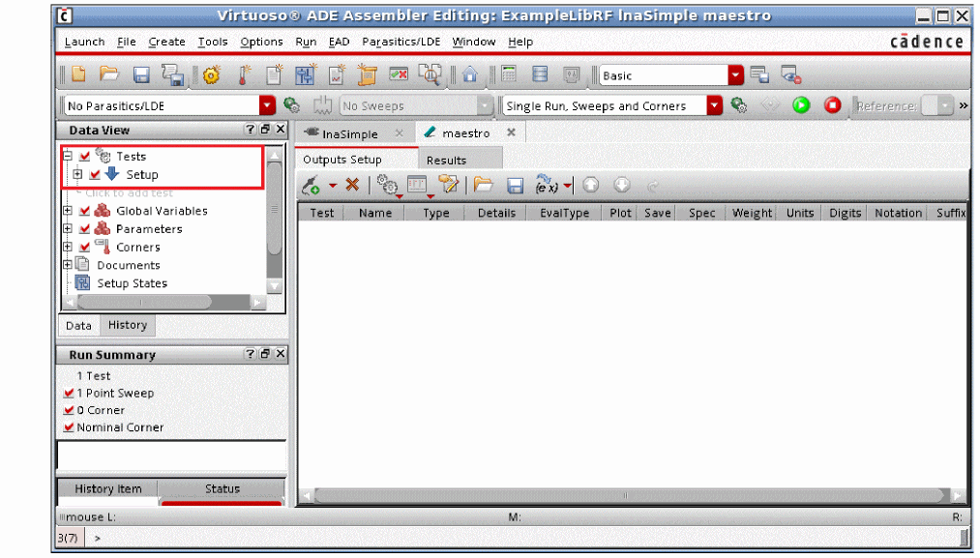Click the thermometer corners icon
980x558 pixels.
pos(245,75)
